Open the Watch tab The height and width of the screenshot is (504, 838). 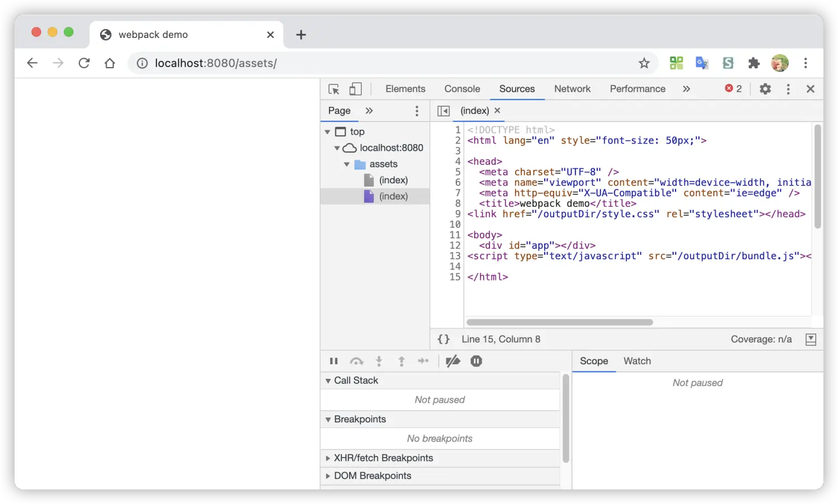(637, 361)
